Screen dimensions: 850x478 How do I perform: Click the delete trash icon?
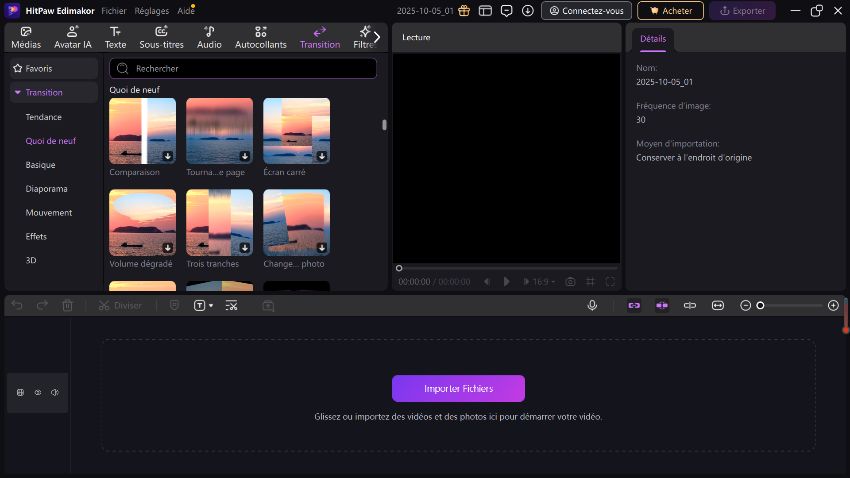pyautogui.click(x=67, y=306)
